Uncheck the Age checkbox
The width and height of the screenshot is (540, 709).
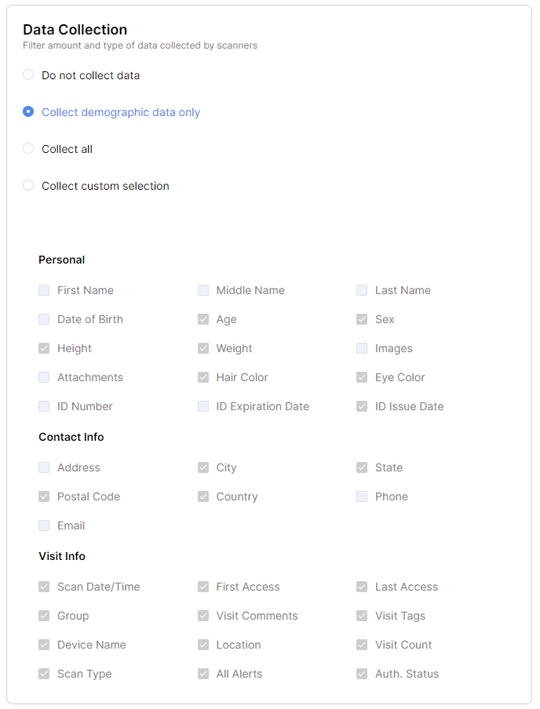(203, 319)
